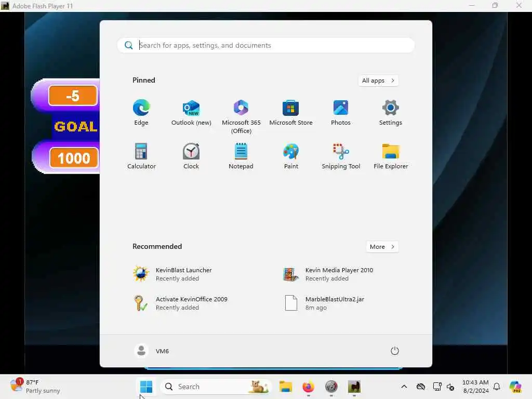Screen dimensions: 532x399
Task: Launch the Paint app
Action: [x=291, y=156]
